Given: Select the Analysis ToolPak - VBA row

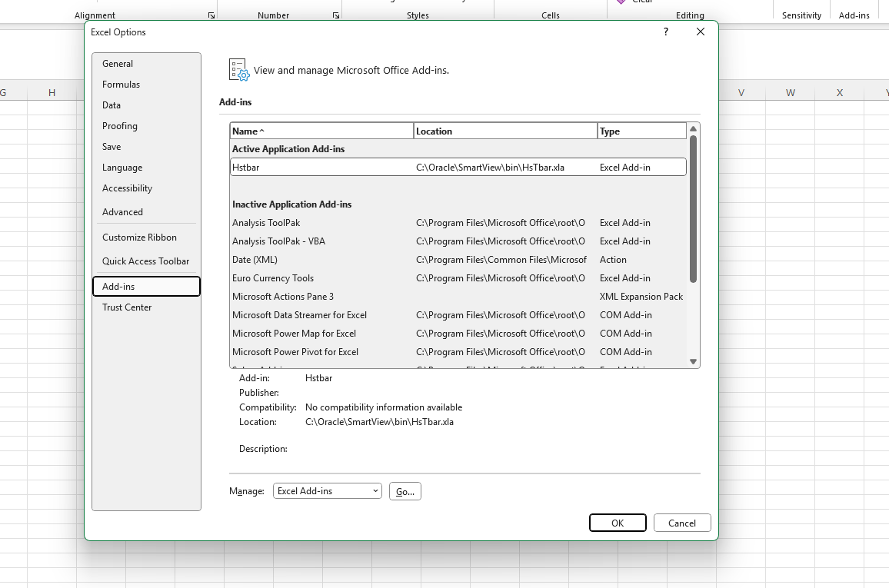Looking at the screenshot, I should pyautogui.click(x=458, y=241).
